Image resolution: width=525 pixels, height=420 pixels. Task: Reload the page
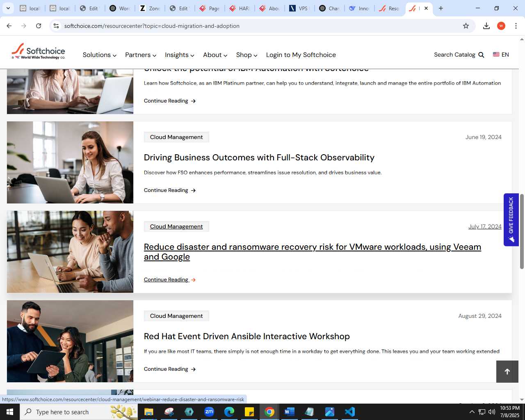[39, 26]
